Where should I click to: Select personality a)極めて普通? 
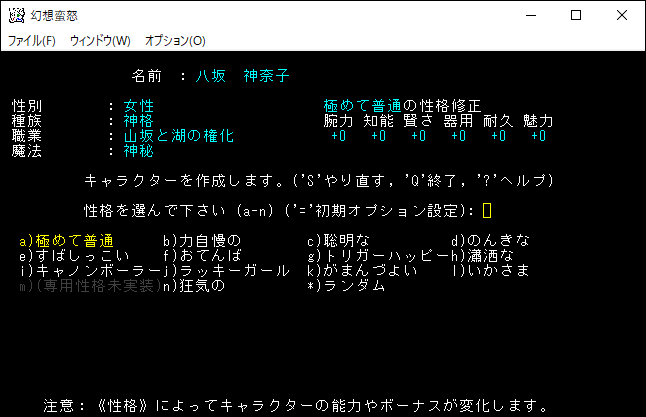coord(66,241)
